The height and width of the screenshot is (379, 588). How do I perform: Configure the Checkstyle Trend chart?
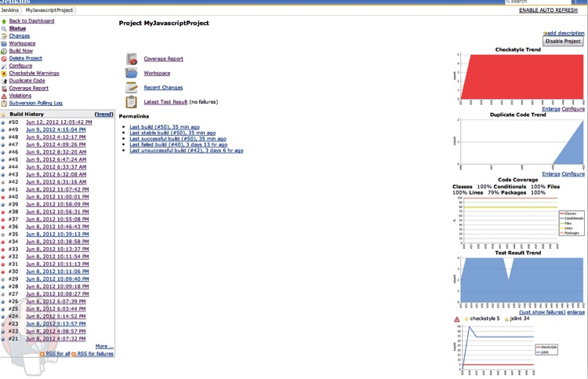(x=573, y=109)
